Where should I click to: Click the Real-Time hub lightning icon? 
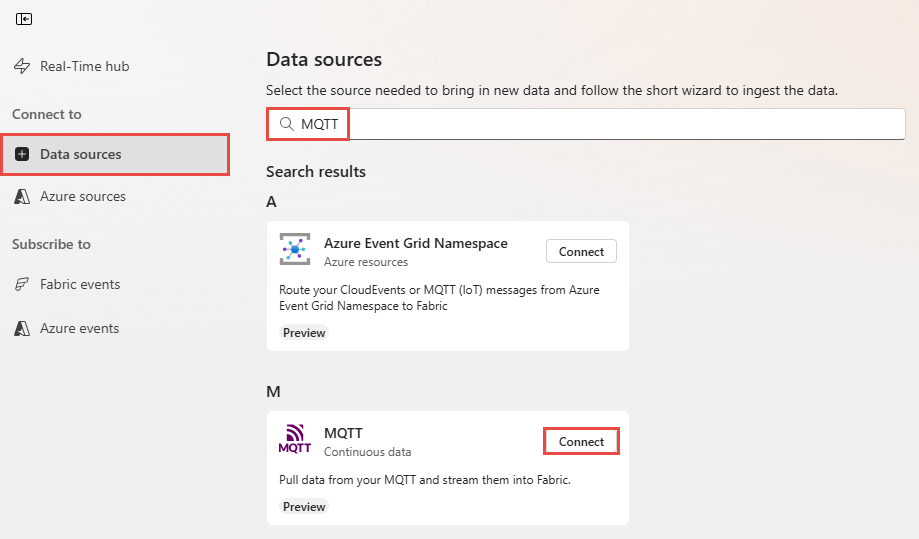[22, 66]
